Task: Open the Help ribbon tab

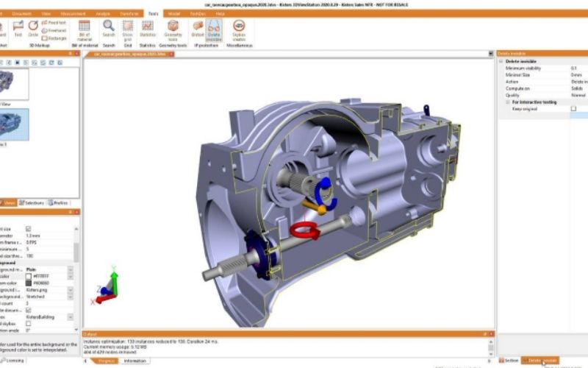Action: [220, 13]
